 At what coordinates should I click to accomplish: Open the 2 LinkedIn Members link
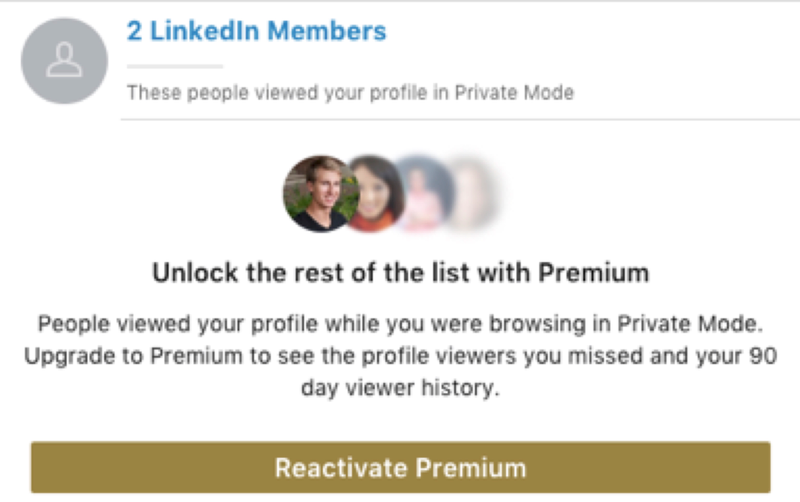257,31
